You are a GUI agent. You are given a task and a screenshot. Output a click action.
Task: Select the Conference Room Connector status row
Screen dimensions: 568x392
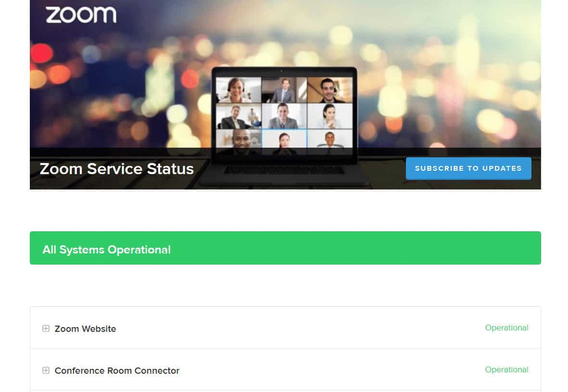tap(285, 370)
